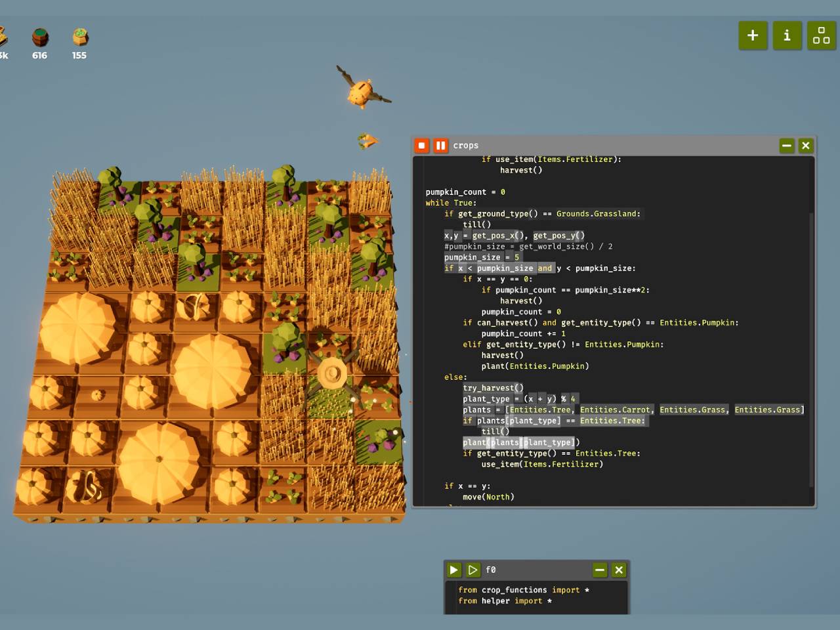The image size is (840, 630).
Task: Click the flying drone above the farm
Action: (x=362, y=91)
